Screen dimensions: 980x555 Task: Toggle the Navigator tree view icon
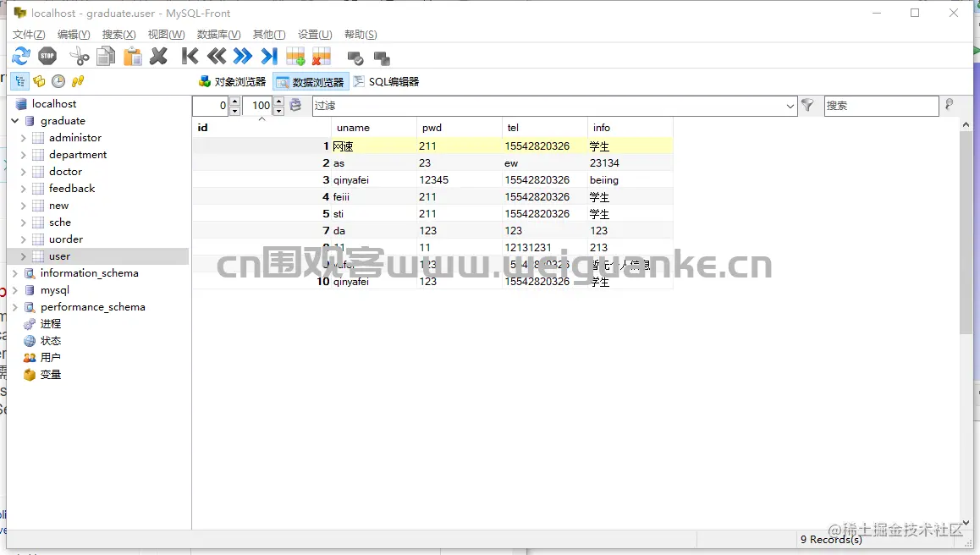(20, 81)
